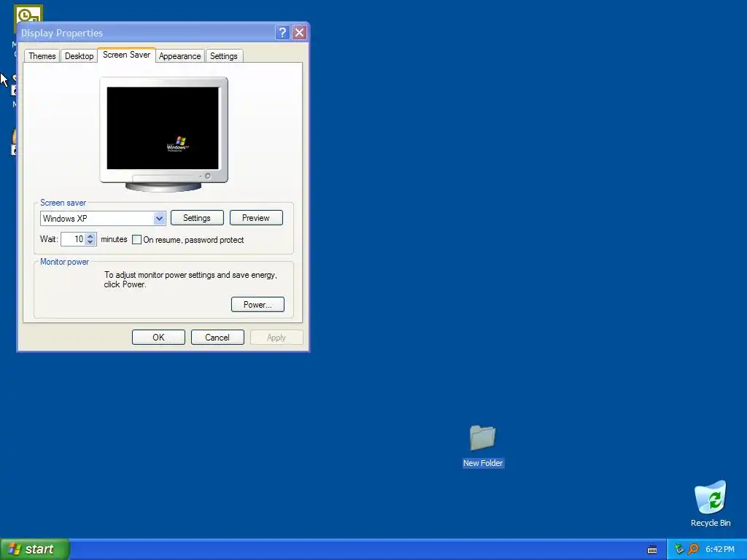
Task: Open monitor Power settings
Action: click(258, 304)
